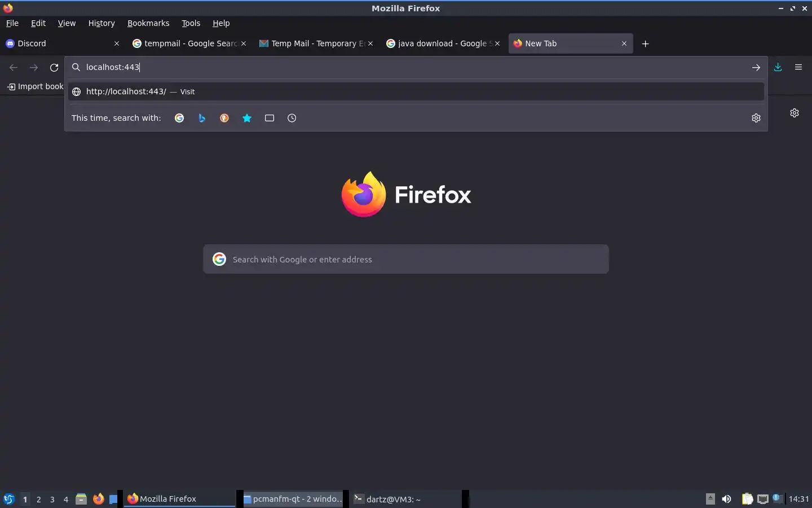Image resolution: width=812 pixels, height=508 pixels.
Task: Switch to workspace 3
Action: (52, 499)
